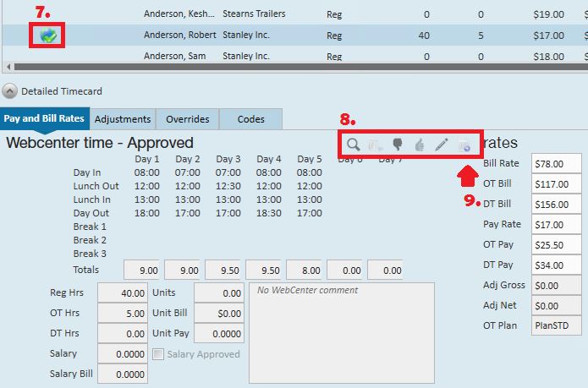Click the OT Bill field showing $117.00
The image size is (588, 388).
[x=557, y=184]
